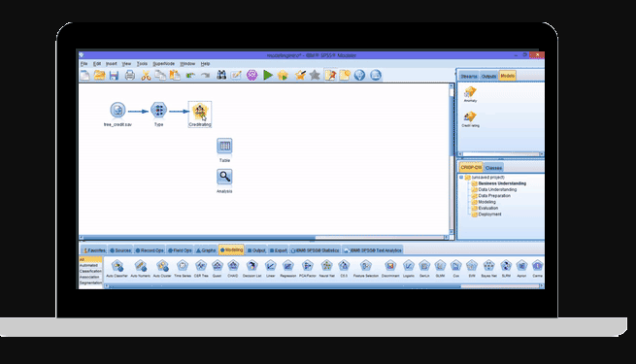The width and height of the screenshot is (636, 364).
Task: Click the binoculars find icon
Action: (x=221, y=75)
